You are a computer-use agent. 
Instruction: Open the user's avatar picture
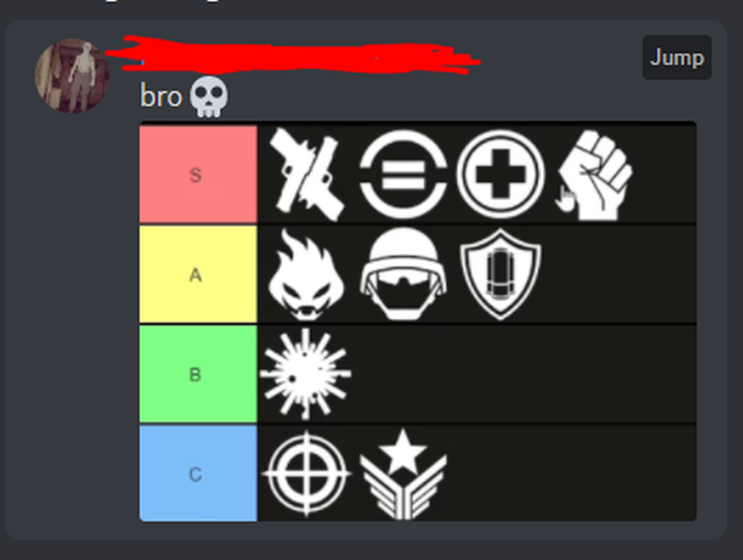tap(73, 76)
